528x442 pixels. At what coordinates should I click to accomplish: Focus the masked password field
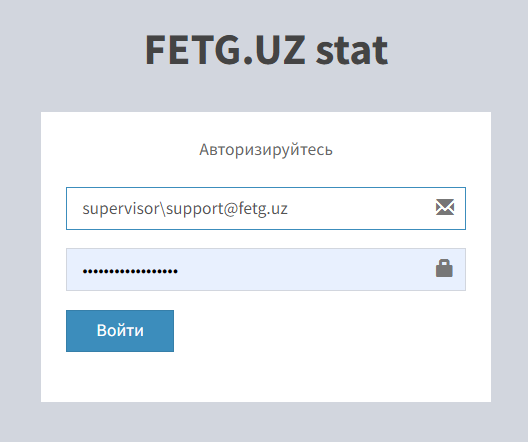[x=266, y=269]
